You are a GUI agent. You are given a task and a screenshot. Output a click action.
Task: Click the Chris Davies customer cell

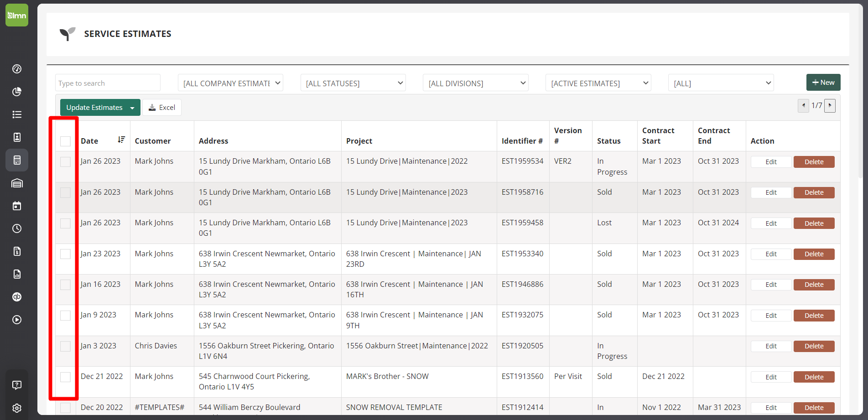tap(156, 346)
